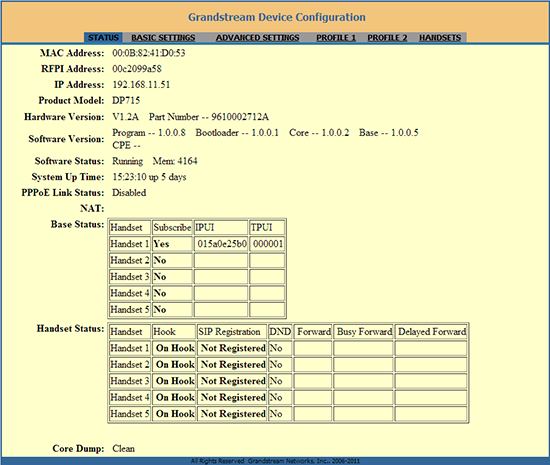Go to PROFILE 2 tab
This screenshot has height=465, width=550.
tap(387, 38)
